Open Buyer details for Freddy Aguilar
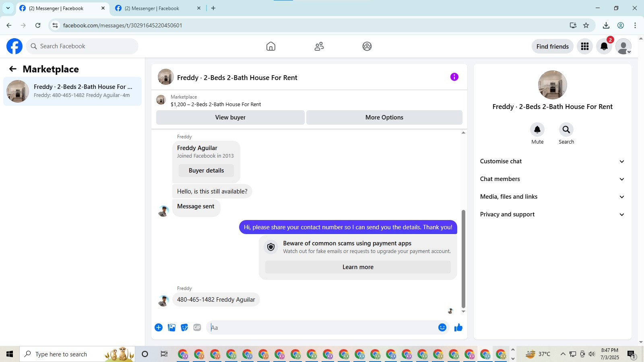This screenshot has height=362, width=644. tap(206, 171)
